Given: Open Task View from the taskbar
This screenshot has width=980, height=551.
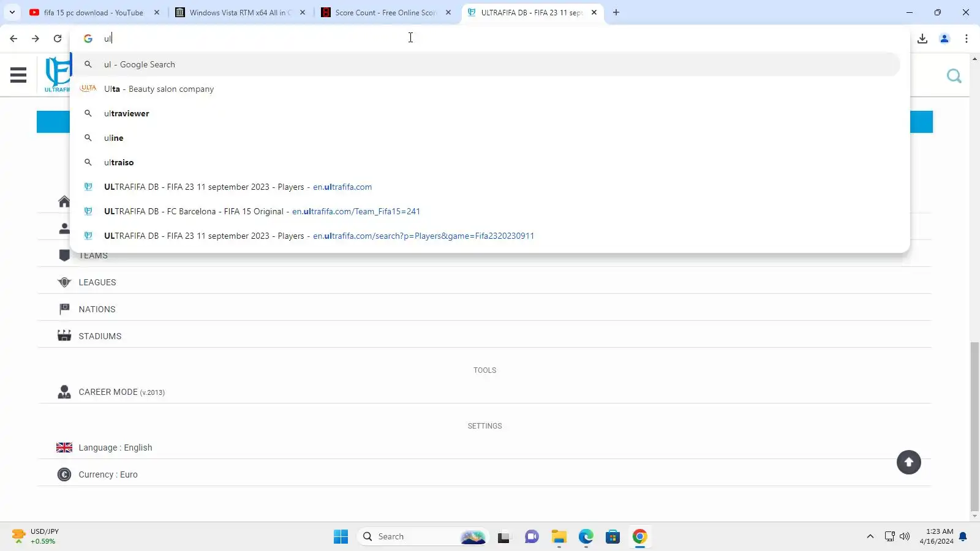Looking at the screenshot, I should click(x=503, y=537).
